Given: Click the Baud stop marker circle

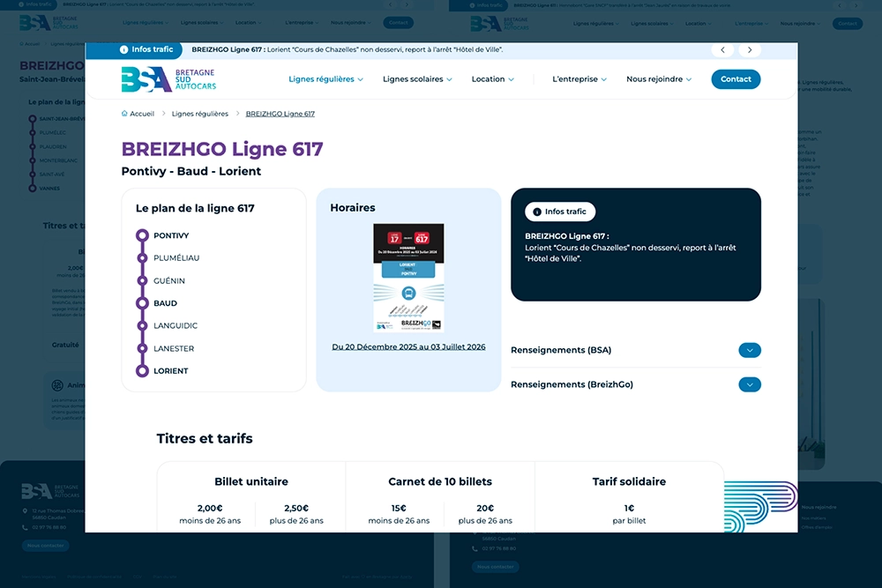Looking at the screenshot, I should pos(142,303).
